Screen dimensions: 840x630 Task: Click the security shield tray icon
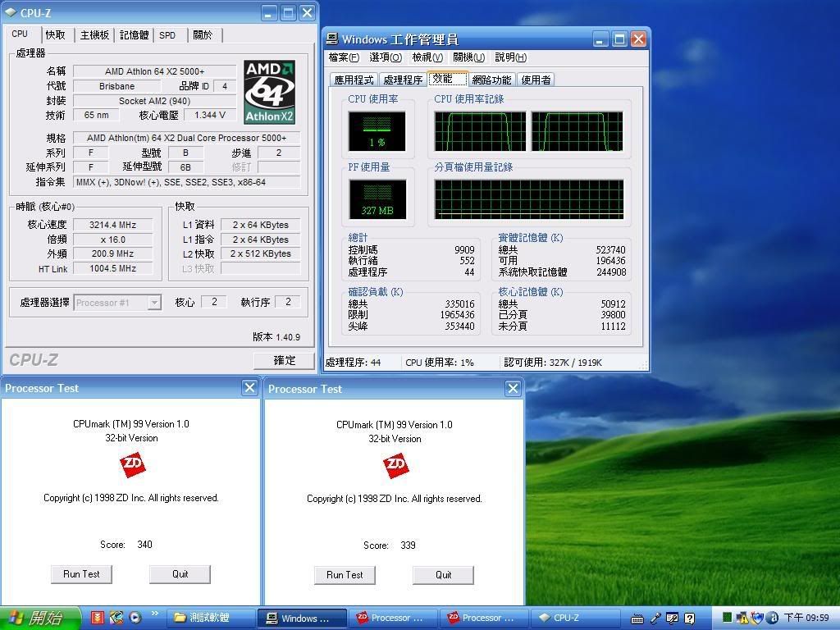tap(757, 619)
